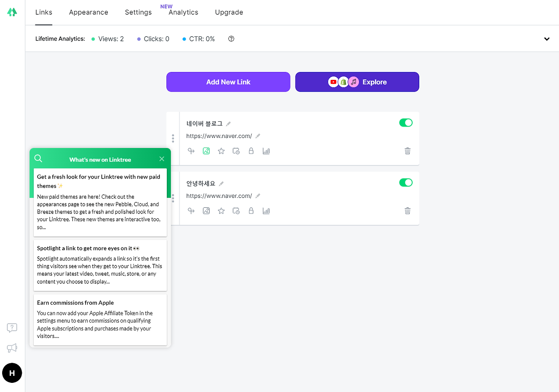559x392 pixels.
Task: Select the Upgrade tab
Action: tap(229, 12)
